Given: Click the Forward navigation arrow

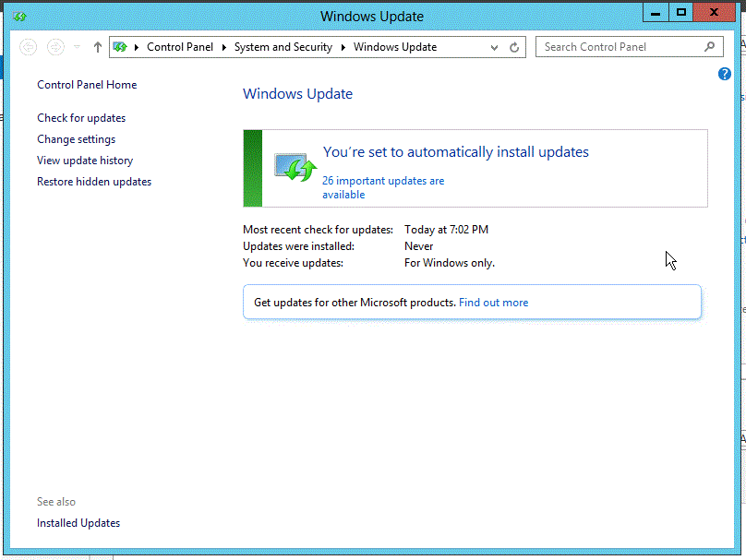Looking at the screenshot, I should tap(55, 47).
